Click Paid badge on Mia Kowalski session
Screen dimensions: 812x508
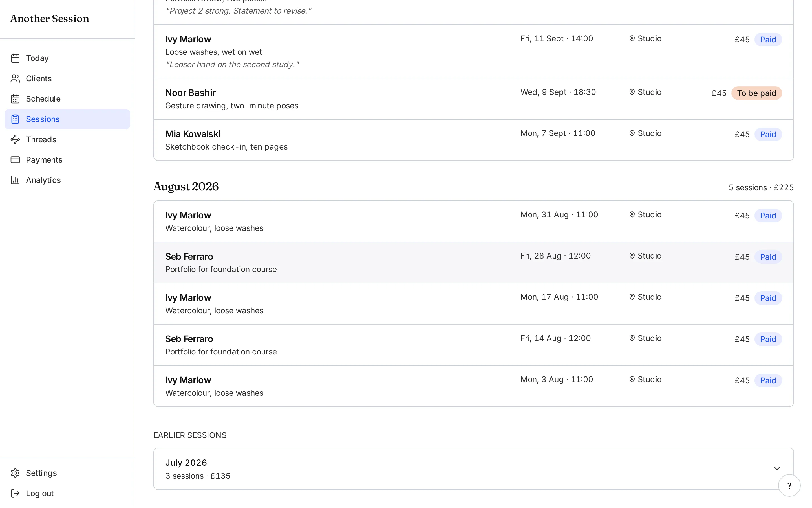coord(768,134)
